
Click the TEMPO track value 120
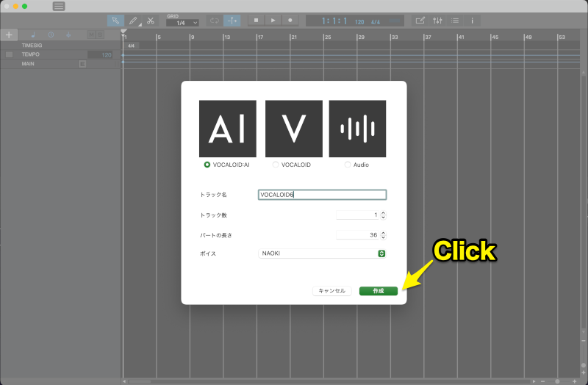pyautogui.click(x=100, y=54)
